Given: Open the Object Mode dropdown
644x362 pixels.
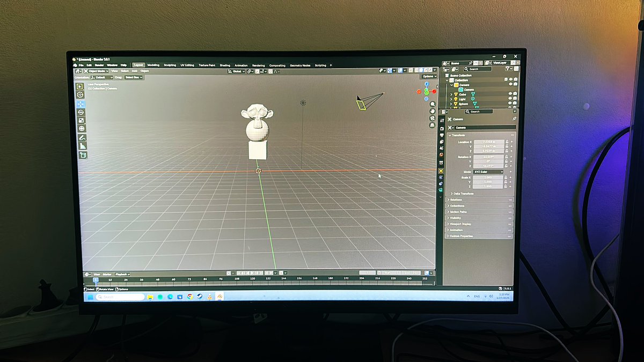Looking at the screenshot, I should (x=96, y=71).
